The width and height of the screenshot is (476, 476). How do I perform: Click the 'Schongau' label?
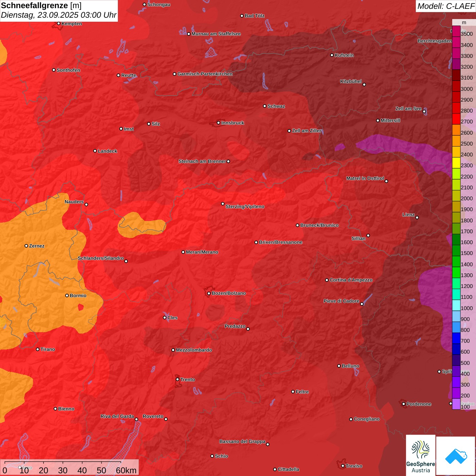tap(158, 4)
